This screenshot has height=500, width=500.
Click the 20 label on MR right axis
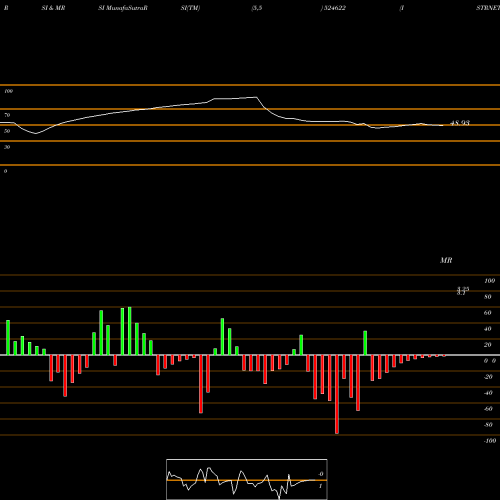[x=488, y=345]
